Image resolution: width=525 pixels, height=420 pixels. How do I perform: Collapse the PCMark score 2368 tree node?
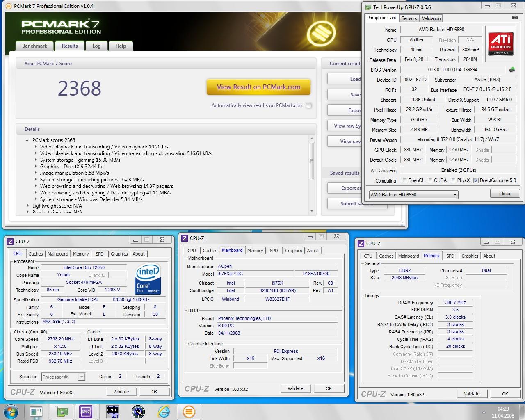point(27,140)
